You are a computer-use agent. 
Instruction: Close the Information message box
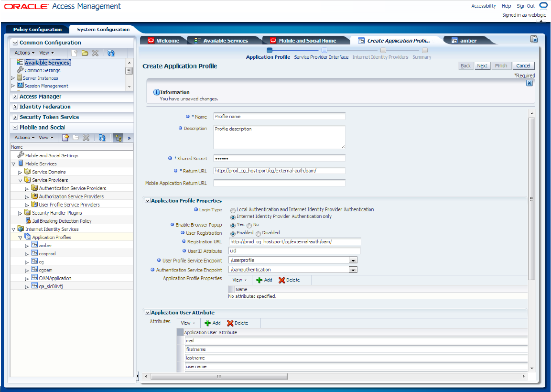[529, 83]
